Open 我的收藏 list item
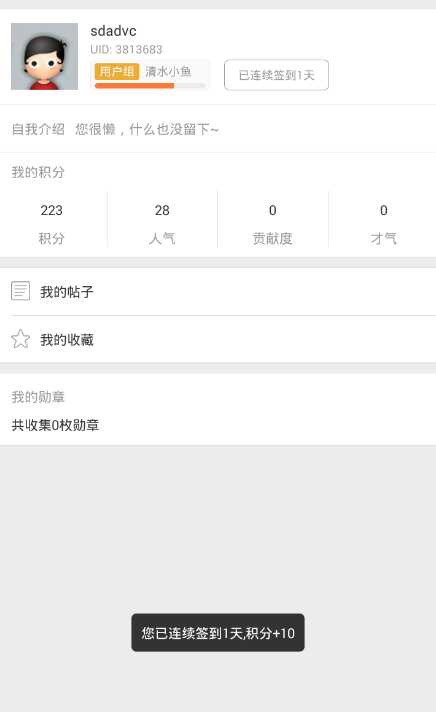The height and width of the screenshot is (712, 436). [218, 339]
